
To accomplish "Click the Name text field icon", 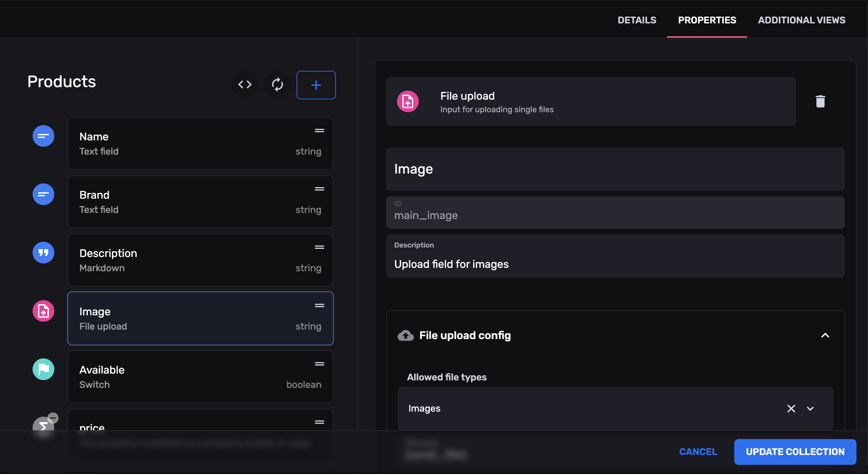I will point(43,136).
